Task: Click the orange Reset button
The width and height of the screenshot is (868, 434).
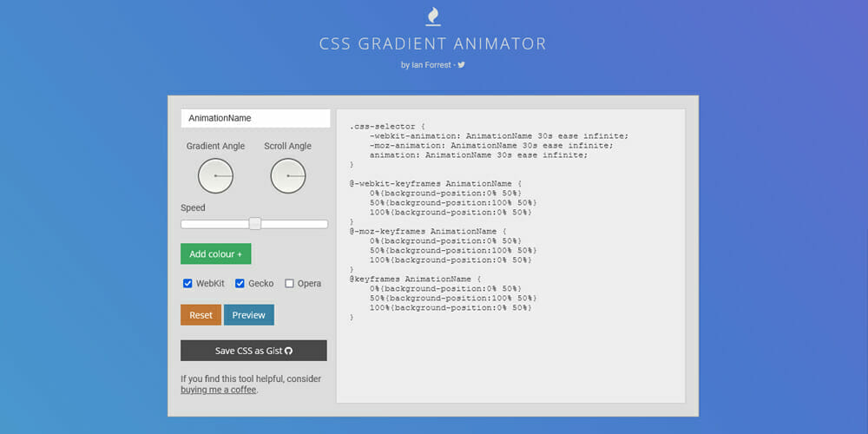Action: click(201, 315)
